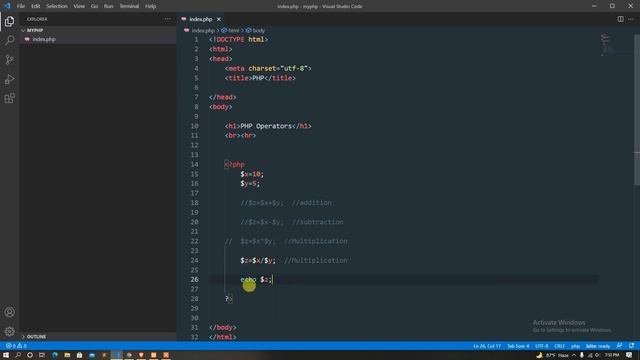The width and height of the screenshot is (640, 360).
Task: Click the body breadcrumb
Action: click(258, 31)
